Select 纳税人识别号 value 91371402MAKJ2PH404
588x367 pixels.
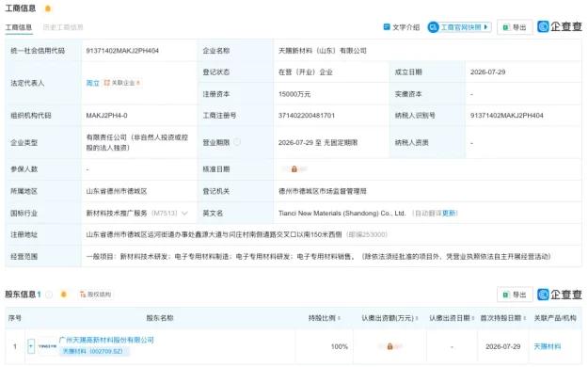coord(507,116)
